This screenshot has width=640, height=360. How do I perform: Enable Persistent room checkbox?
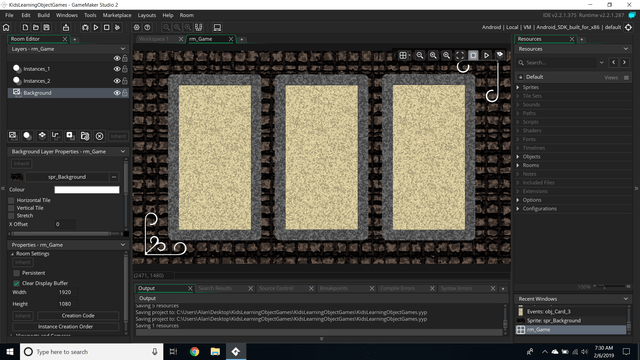click(16, 273)
